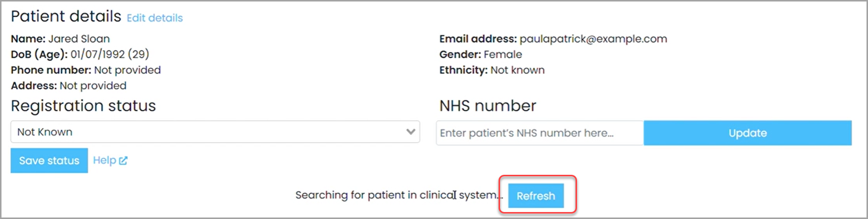Image resolution: width=868 pixels, height=219 pixels.
Task: Click the Save status button
Action: pos(49,160)
